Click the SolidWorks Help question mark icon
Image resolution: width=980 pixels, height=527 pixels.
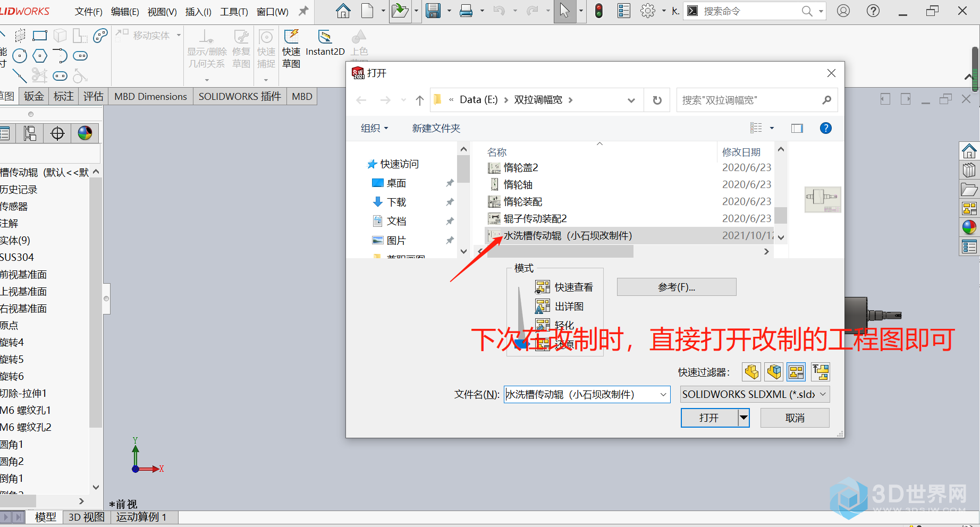873,11
